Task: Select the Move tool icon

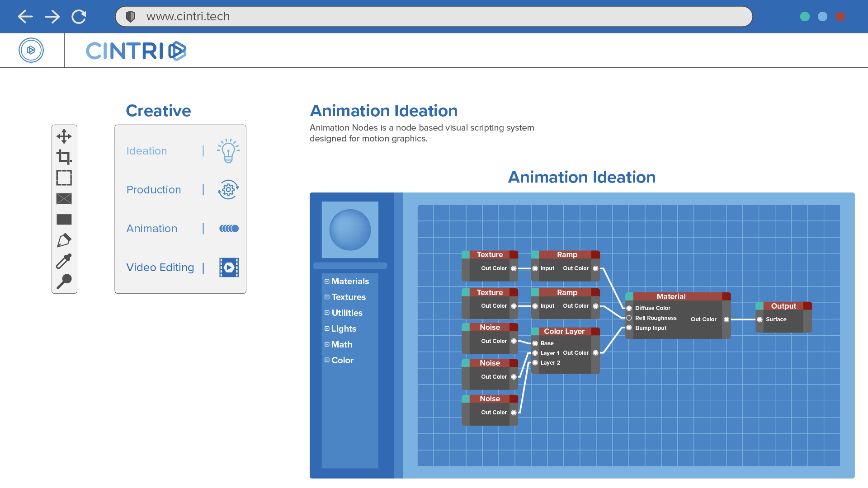Action: 64,136
